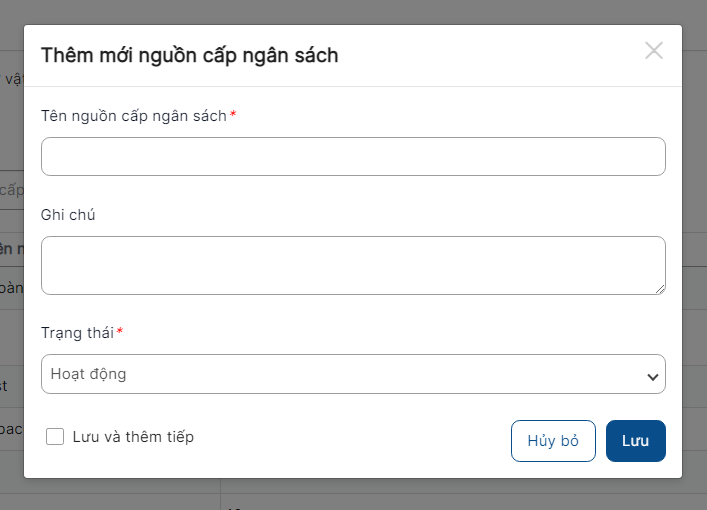
Task: Click the dialog title Thêm mới nguồn cấp ngân sách
Action: point(189,55)
